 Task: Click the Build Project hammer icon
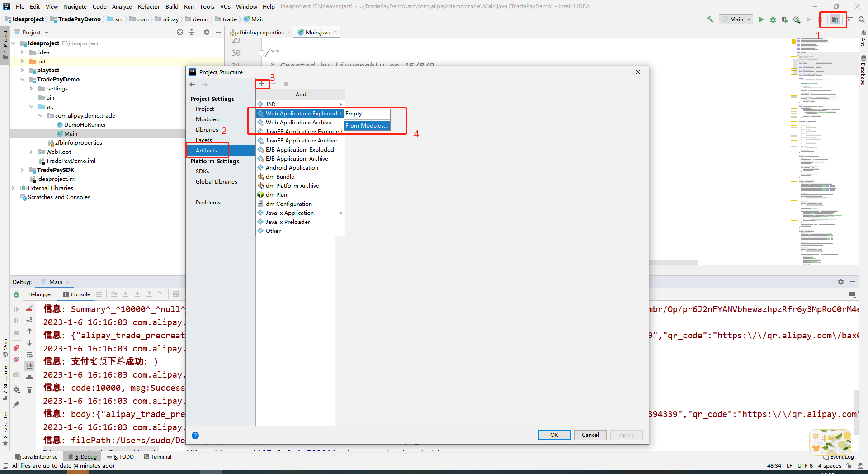710,19
